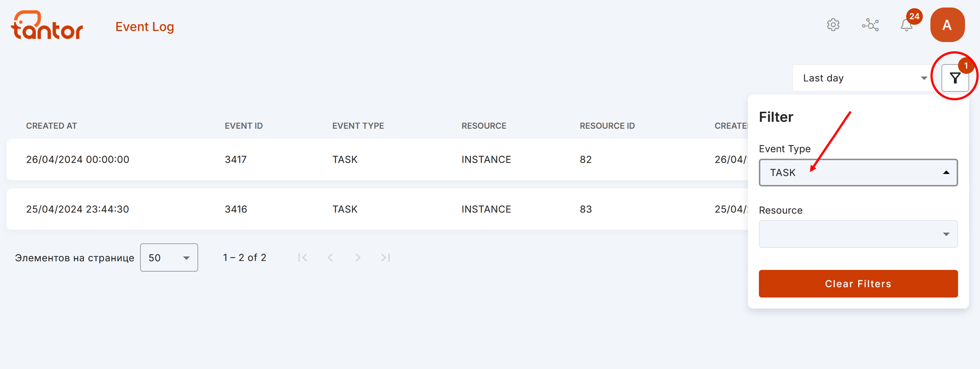Go to next page of results
Image resolution: width=980 pixels, height=369 pixels.
[x=358, y=258]
